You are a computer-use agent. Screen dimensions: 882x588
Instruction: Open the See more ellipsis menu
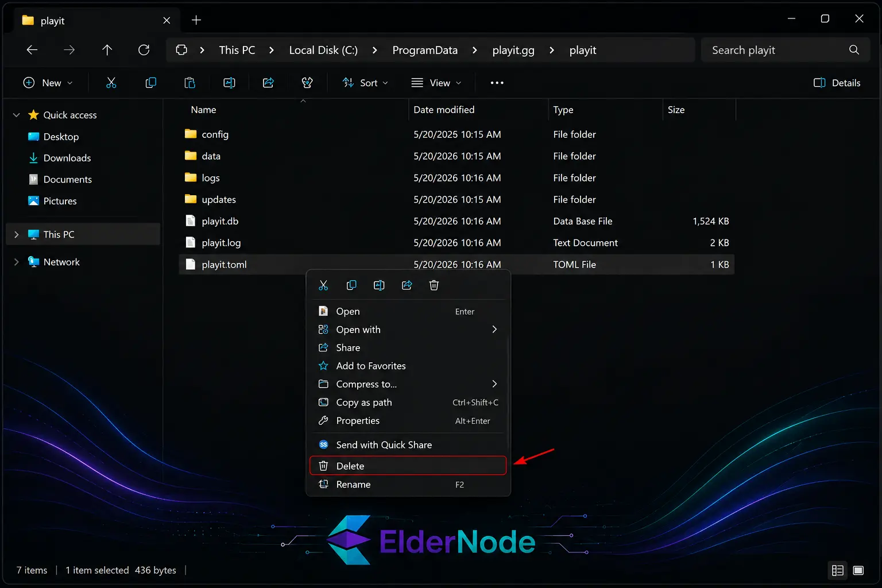point(497,83)
